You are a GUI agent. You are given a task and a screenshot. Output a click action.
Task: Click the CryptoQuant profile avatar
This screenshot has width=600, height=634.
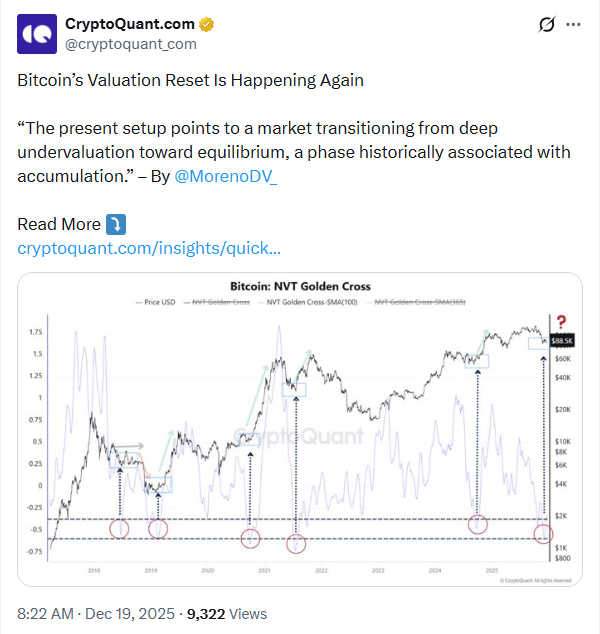[37, 34]
